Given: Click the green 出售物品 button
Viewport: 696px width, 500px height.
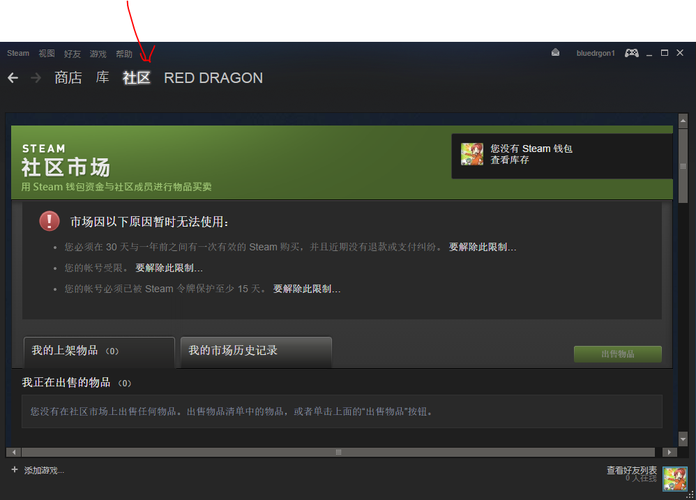Looking at the screenshot, I should point(618,354).
